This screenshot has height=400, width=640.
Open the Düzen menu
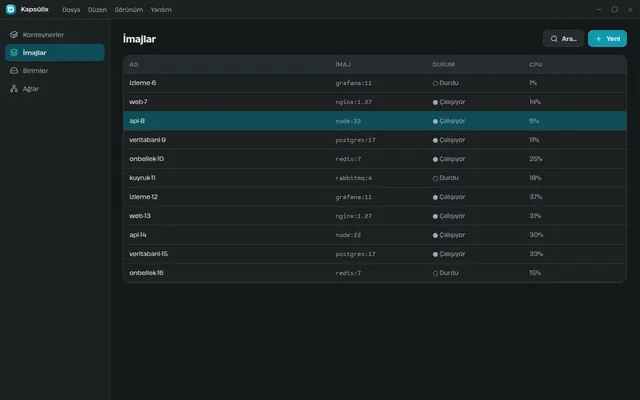coord(97,10)
